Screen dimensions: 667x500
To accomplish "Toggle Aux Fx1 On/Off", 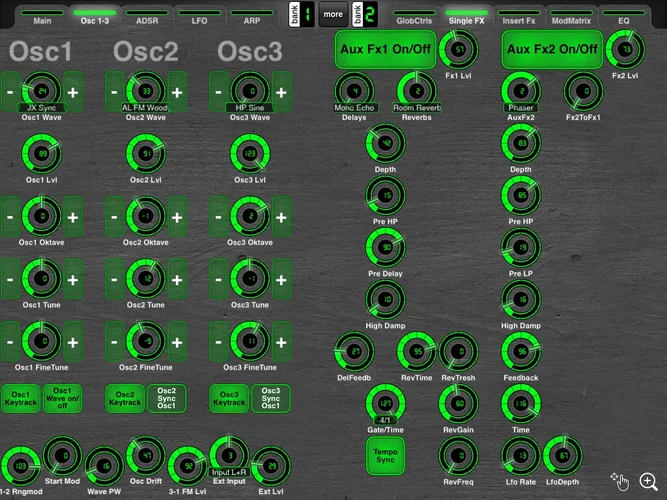I will pyautogui.click(x=385, y=49).
